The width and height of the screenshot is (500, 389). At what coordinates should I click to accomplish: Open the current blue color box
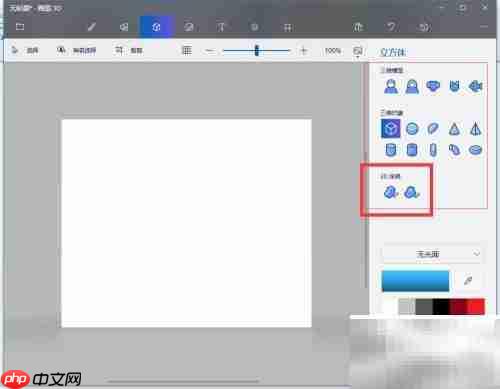pos(415,281)
